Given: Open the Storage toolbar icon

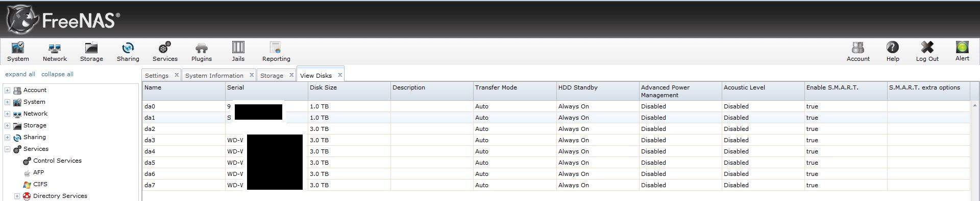Looking at the screenshot, I should coord(91,48).
